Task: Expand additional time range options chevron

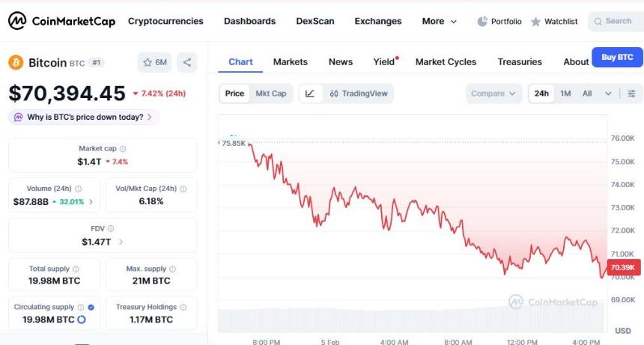Action: click(608, 94)
